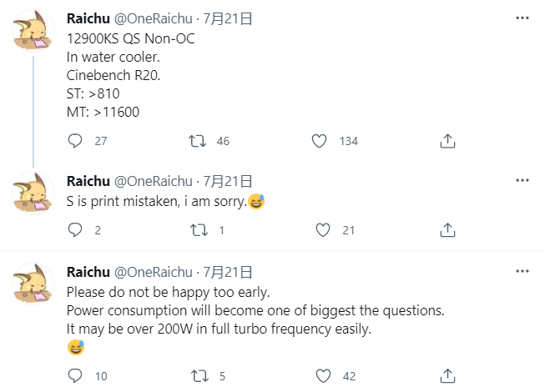
Task: Open the date link on the third tweet
Action: pos(228,272)
